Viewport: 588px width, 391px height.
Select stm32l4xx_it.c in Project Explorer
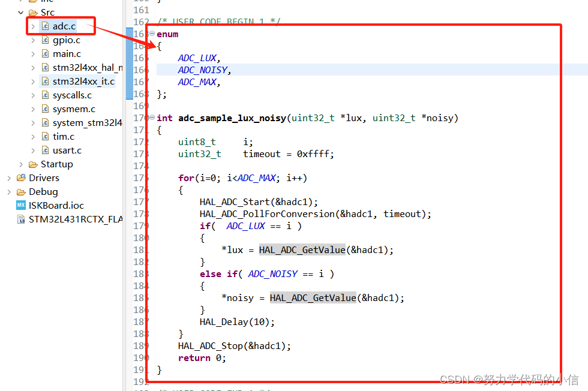(84, 81)
